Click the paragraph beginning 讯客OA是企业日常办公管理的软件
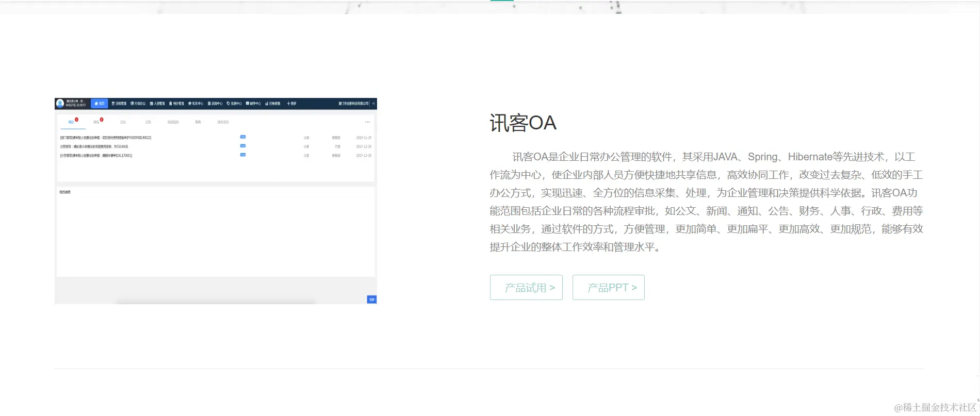Screen dimensions: 980x416 [706, 202]
